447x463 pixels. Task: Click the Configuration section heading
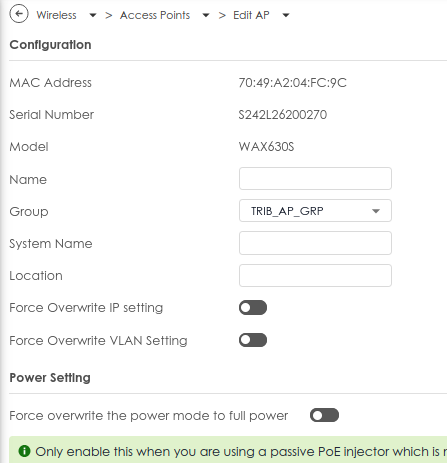(x=50, y=45)
